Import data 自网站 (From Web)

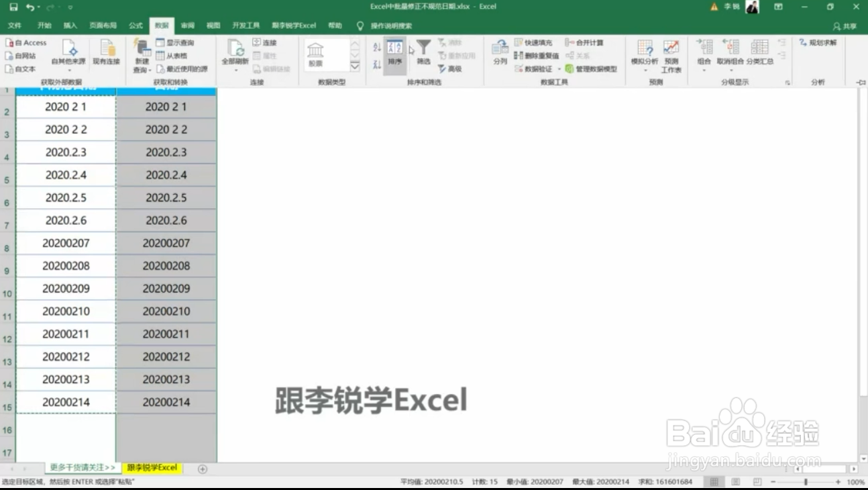[x=21, y=56]
